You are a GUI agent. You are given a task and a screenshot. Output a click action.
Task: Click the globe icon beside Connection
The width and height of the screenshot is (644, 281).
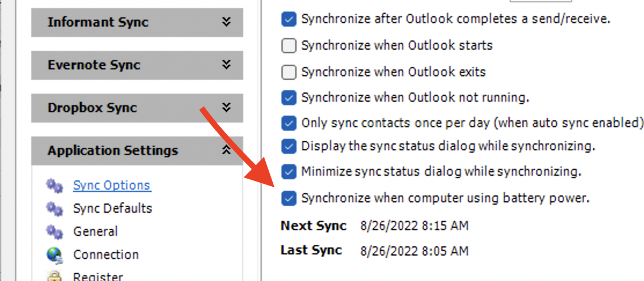pyautogui.click(x=54, y=255)
